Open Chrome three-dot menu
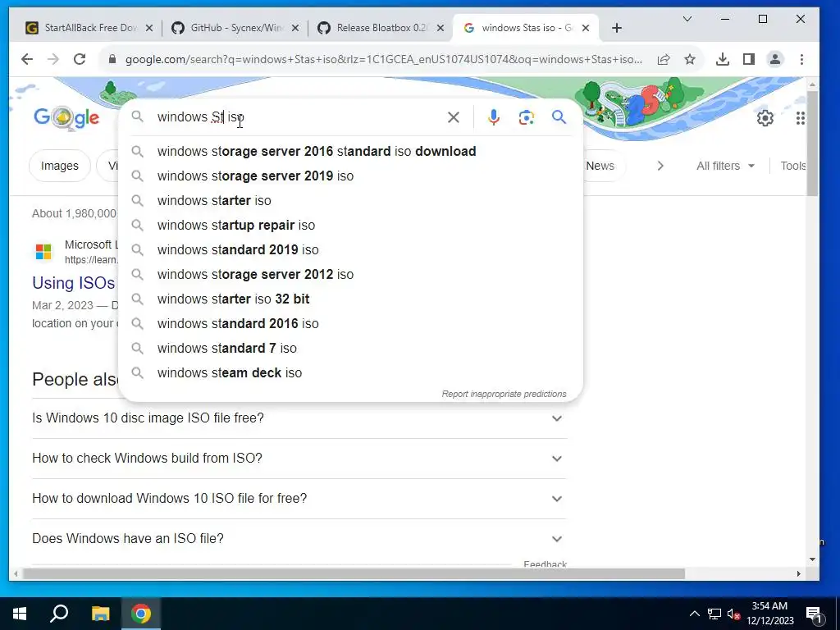Viewport: 840px width, 630px height. point(801,59)
